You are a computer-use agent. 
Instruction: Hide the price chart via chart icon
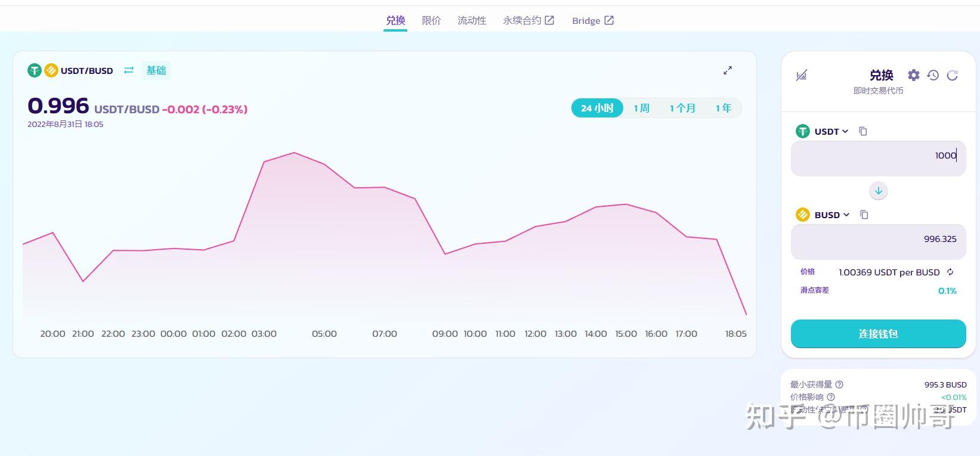point(802,75)
